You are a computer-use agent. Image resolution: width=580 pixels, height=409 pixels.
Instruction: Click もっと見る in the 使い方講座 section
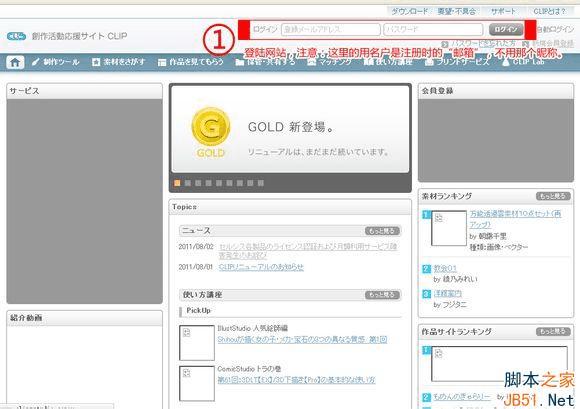coord(382,295)
